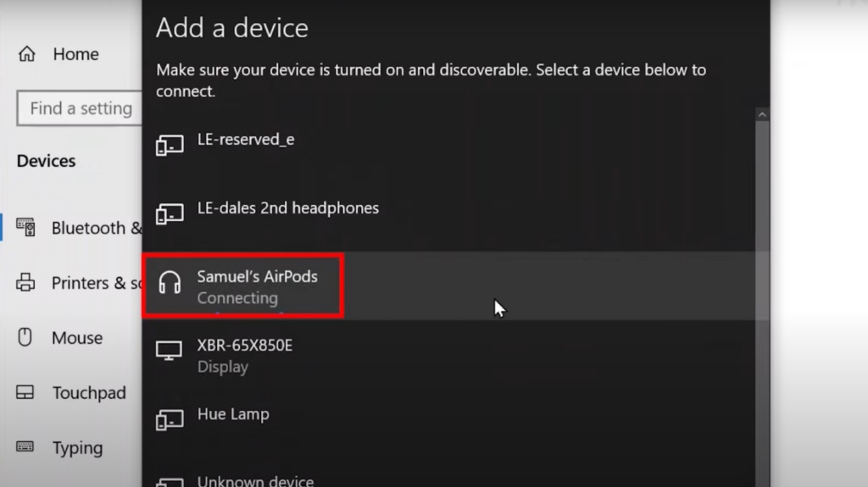Click the Hue Lamp device icon
The width and height of the screenshot is (868, 487).
point(170,420)
